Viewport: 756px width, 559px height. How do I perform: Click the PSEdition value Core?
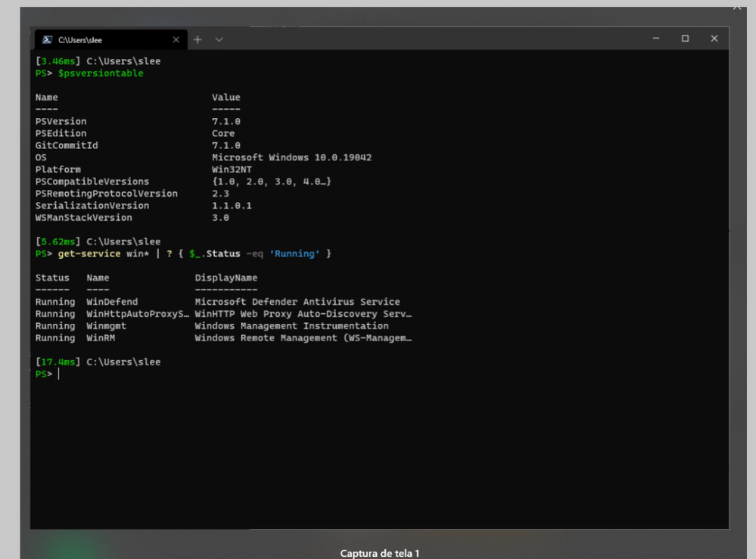coord(223,133)
